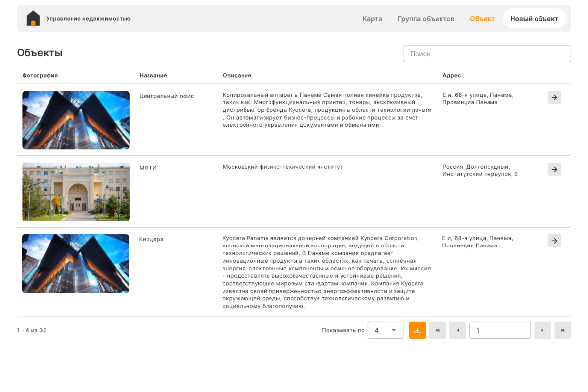Image resolution: width=588 pixels, height=392 pixels.
Task: Click the Управление недвижимостью title link
Action: 88,19
